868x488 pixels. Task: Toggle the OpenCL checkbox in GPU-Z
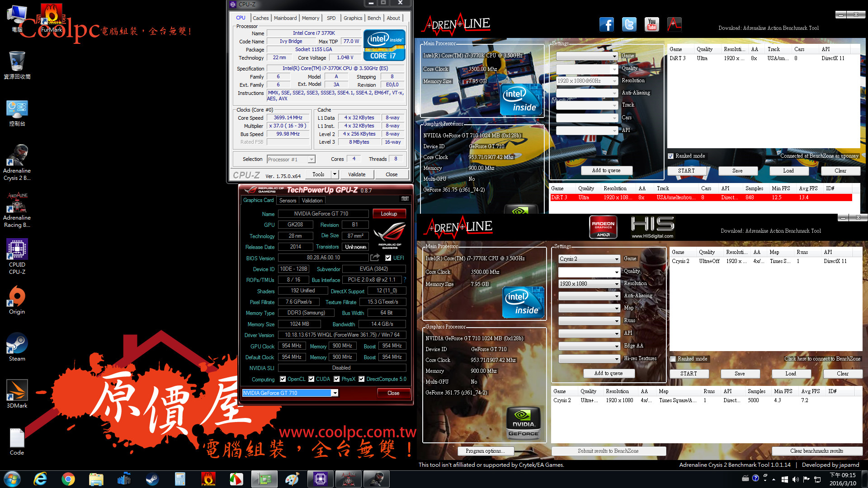tap(283, 379)
